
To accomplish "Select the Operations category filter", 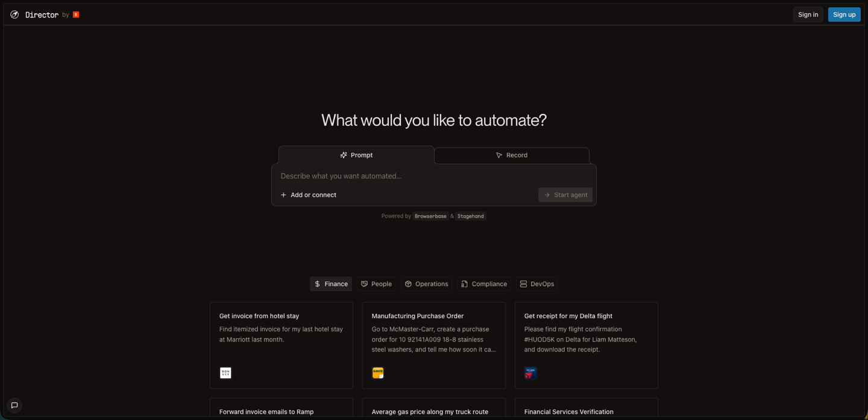I will click(426, 284).
